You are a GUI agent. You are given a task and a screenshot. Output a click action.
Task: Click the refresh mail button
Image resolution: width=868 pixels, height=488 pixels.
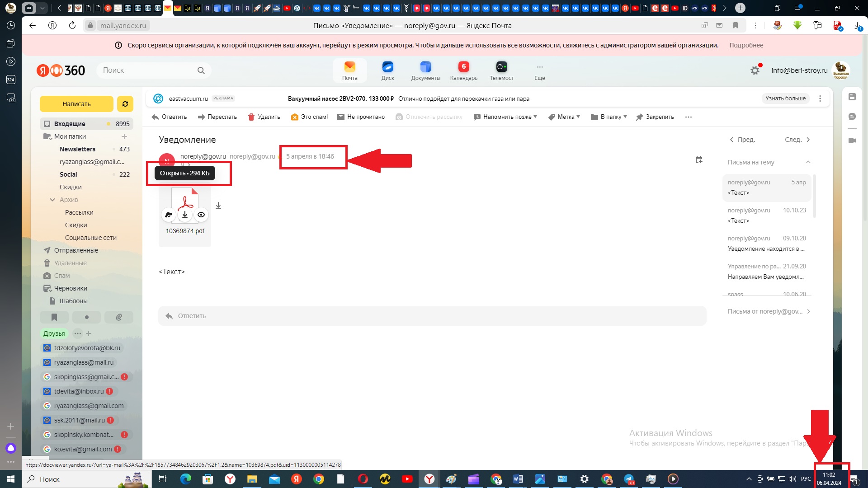pyautogui.click(x=125, y=104)
